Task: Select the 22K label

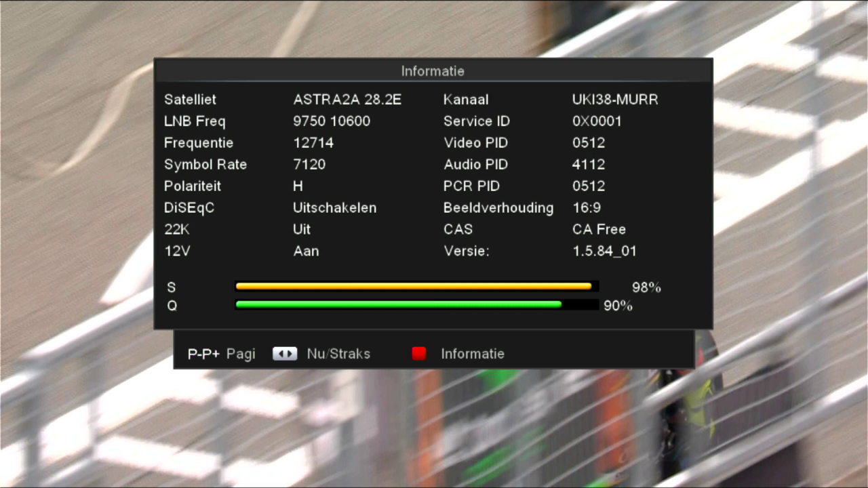Action: click(x=177, y=230)
